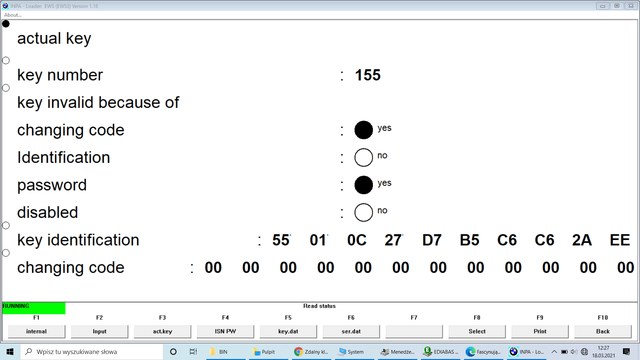Switch to EDIABAS taskbar item
Image resolution: width=640 pixels, height=360 pixels.
(440, 351)
